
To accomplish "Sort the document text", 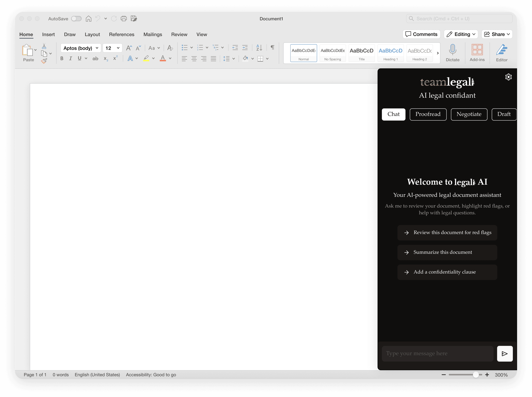I will point(259,48).
